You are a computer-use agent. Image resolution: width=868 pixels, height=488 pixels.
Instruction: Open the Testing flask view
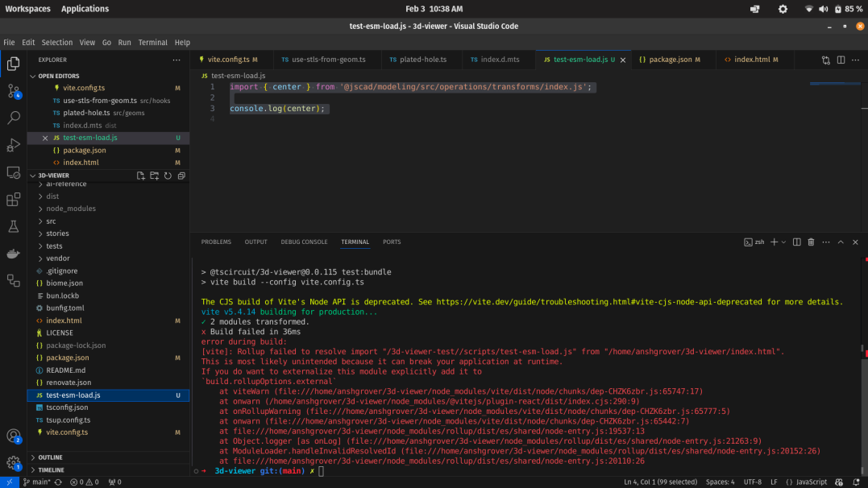coord(13,226)
